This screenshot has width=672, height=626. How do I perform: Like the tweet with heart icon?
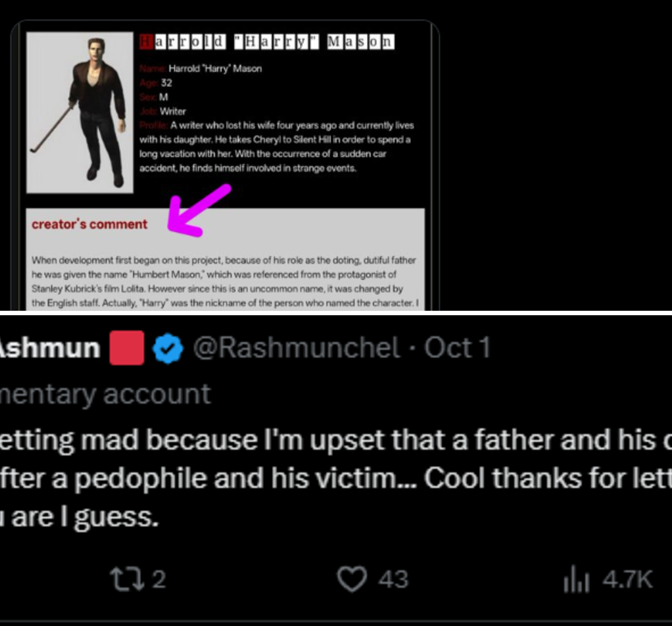pos(353,579)
